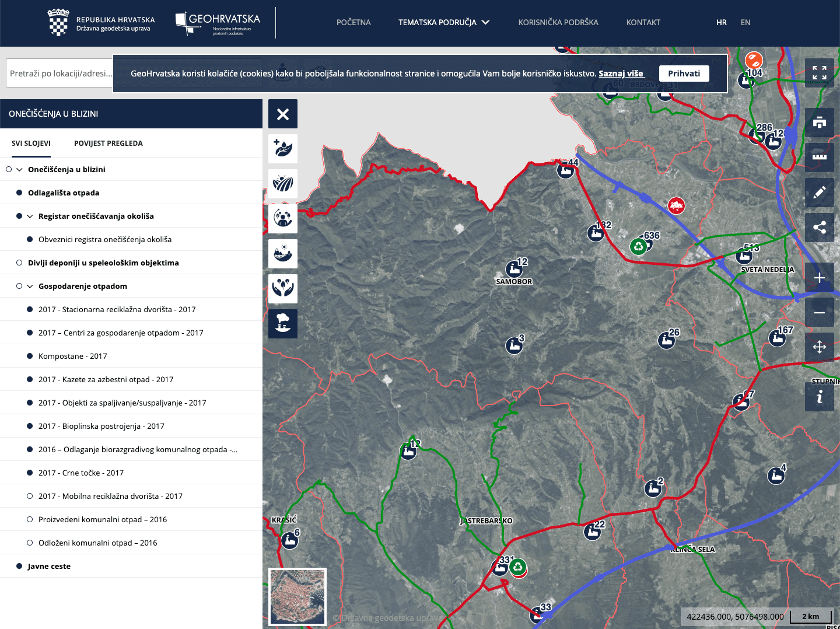Image resolution: width=840 pixels, height=629 pixels.
Task: Switch to Svi slojevi tab
Action: [x=31, y=143]
